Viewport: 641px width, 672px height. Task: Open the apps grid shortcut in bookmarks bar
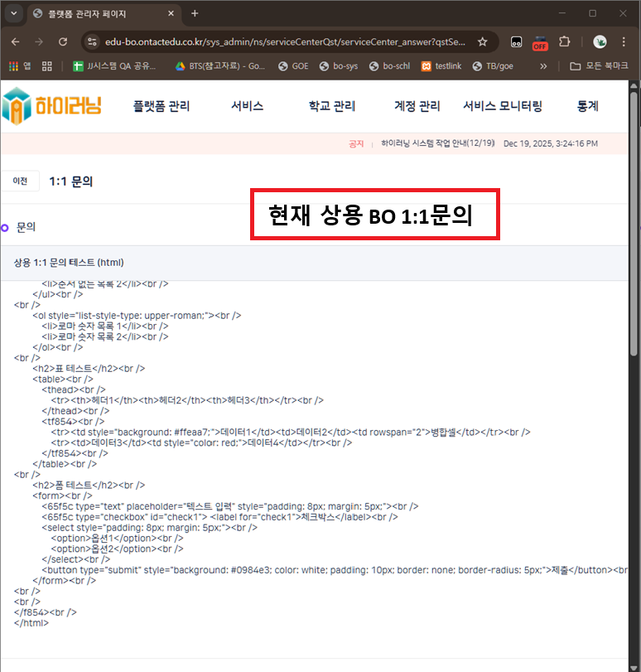(x=46, y=66)
